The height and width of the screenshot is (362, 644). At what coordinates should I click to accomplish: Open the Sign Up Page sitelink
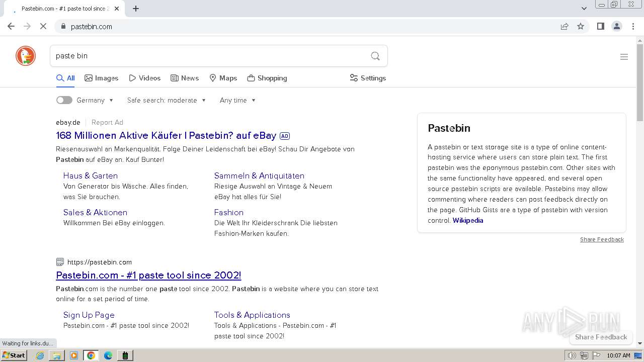pos(89,315)
